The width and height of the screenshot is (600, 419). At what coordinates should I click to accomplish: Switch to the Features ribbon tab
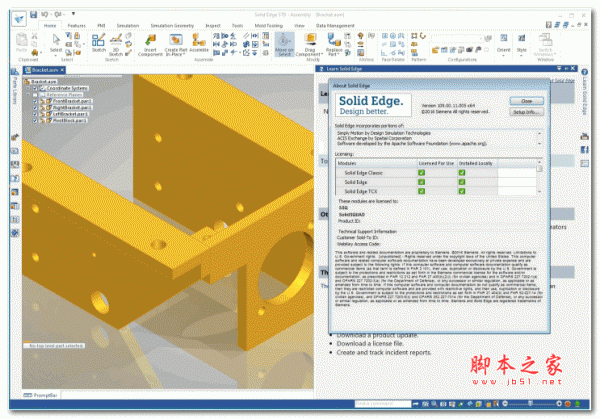(x=77, y=26)
